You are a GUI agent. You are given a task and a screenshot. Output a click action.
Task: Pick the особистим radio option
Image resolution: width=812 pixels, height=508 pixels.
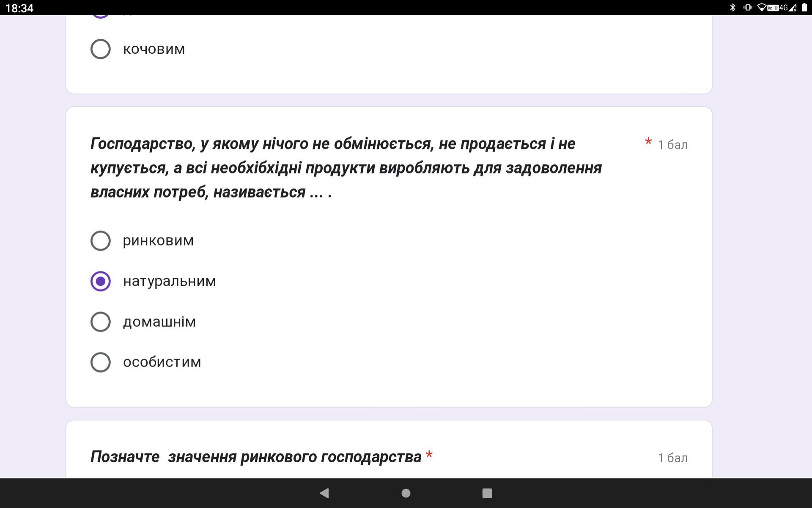101,362
